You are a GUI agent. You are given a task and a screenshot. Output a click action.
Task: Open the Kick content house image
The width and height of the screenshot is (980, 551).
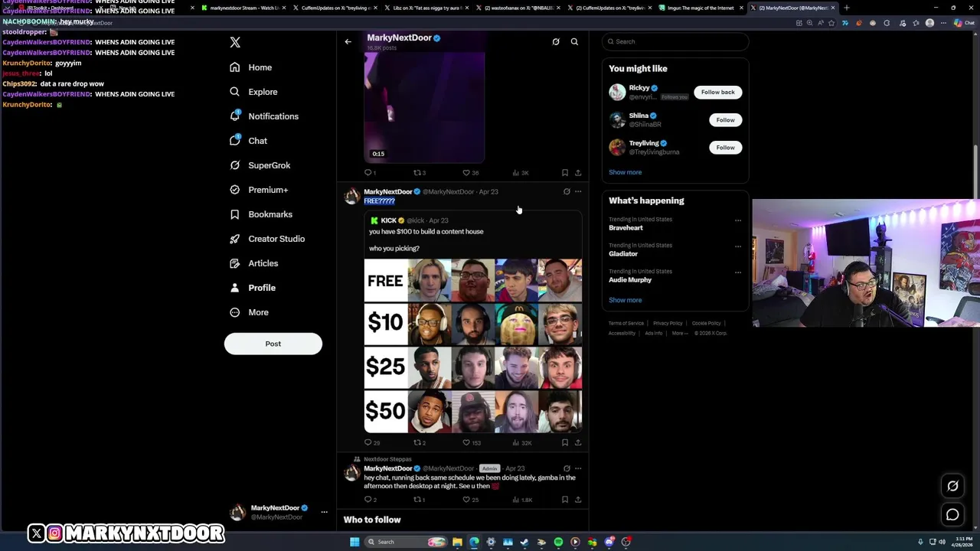pyautogui.click(x=473, y=346)
